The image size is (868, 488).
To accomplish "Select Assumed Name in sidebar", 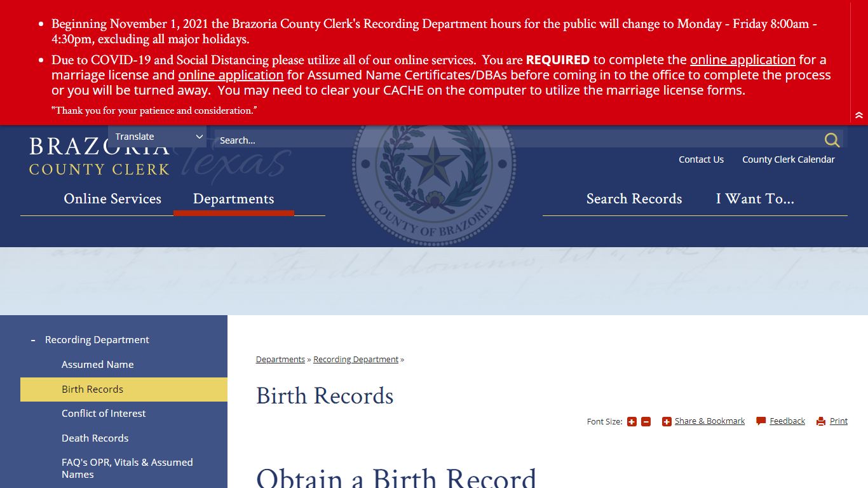I will 98,365.
